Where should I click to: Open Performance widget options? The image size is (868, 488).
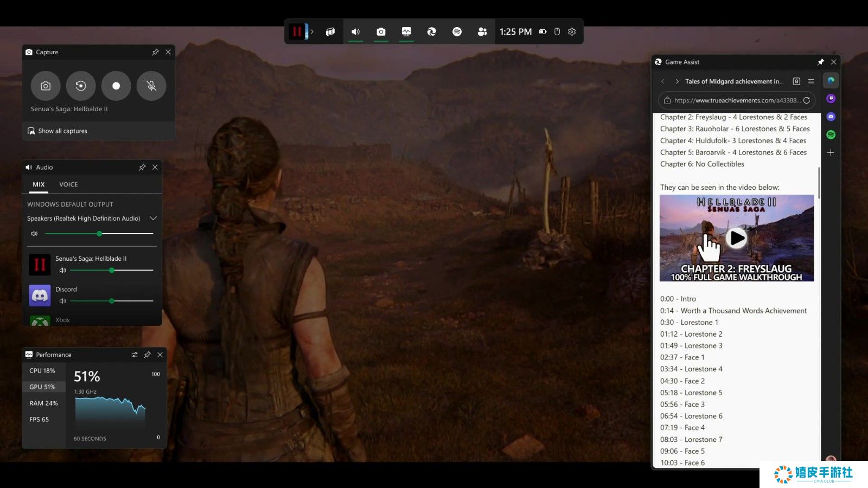tap(134, 355)
